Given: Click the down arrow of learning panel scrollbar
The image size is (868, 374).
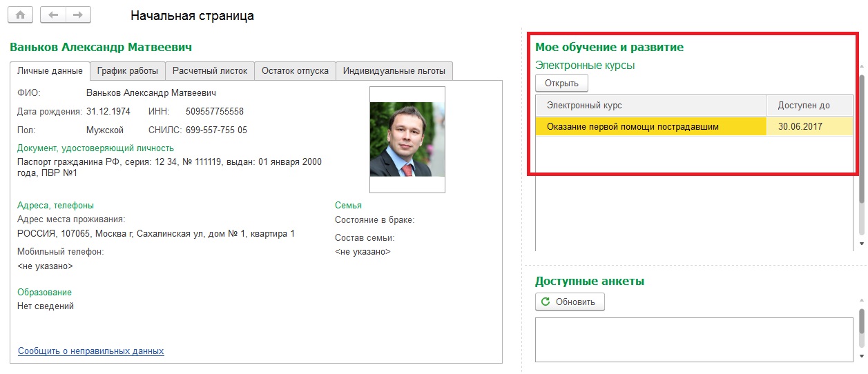Looking at the screenshot, I should (861, 244).
